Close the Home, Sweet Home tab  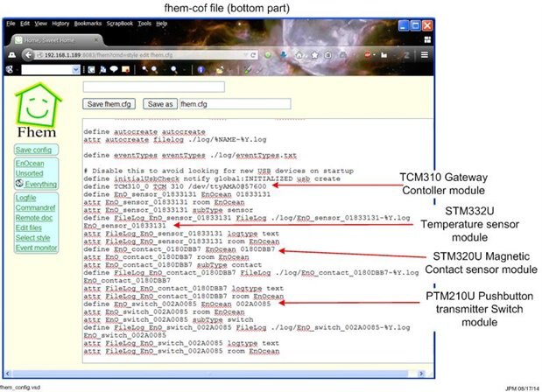(x=96, y=40)
